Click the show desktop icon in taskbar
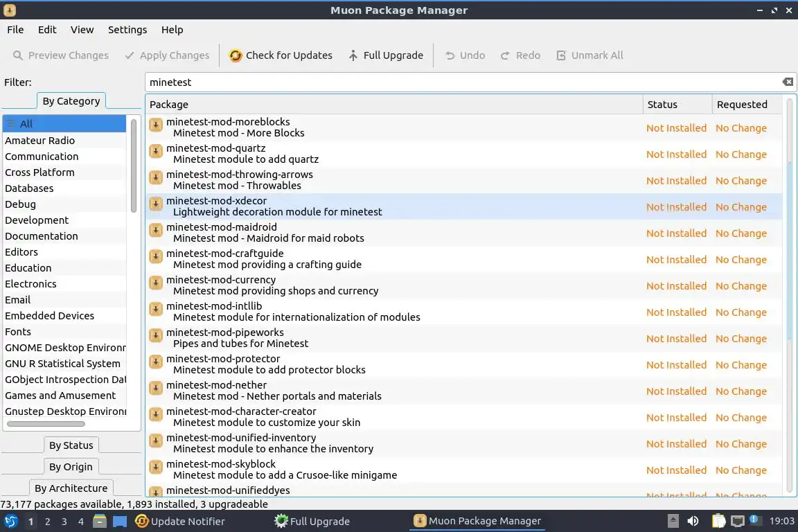Image resolution: width=798 pixels, height=532 pixels. (120, 522)
